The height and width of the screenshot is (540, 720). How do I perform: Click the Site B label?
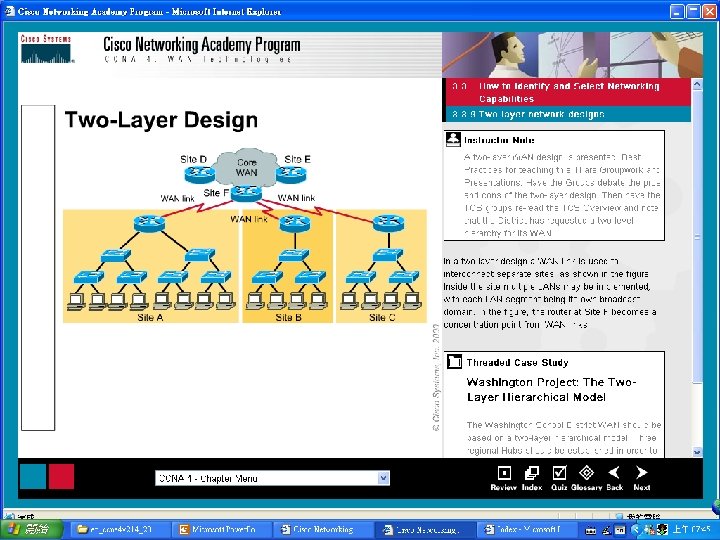coord(288,317)
